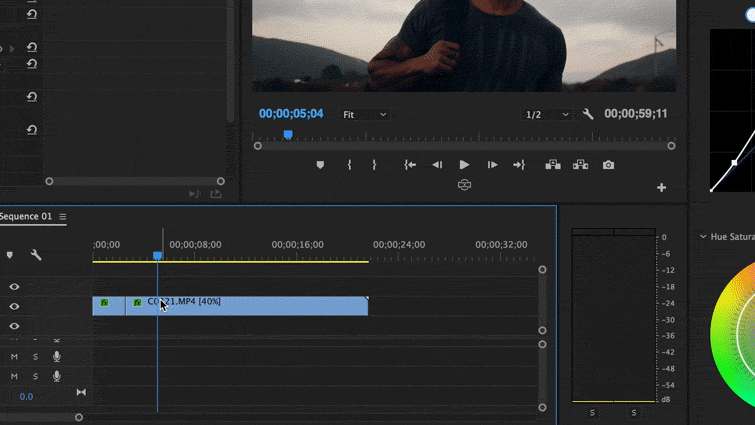Click the Go to In button
The height and width of the screenshot is (425, 755).
tap(410, 165)
